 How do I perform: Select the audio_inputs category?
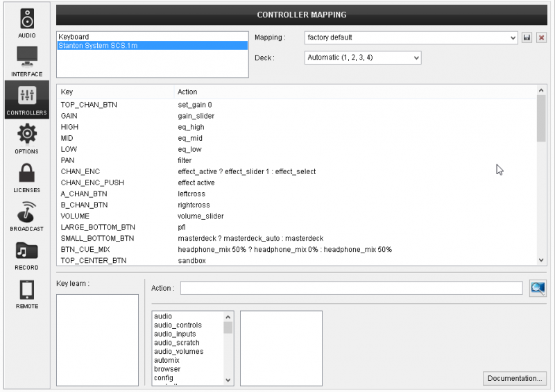tap(188, 334)
